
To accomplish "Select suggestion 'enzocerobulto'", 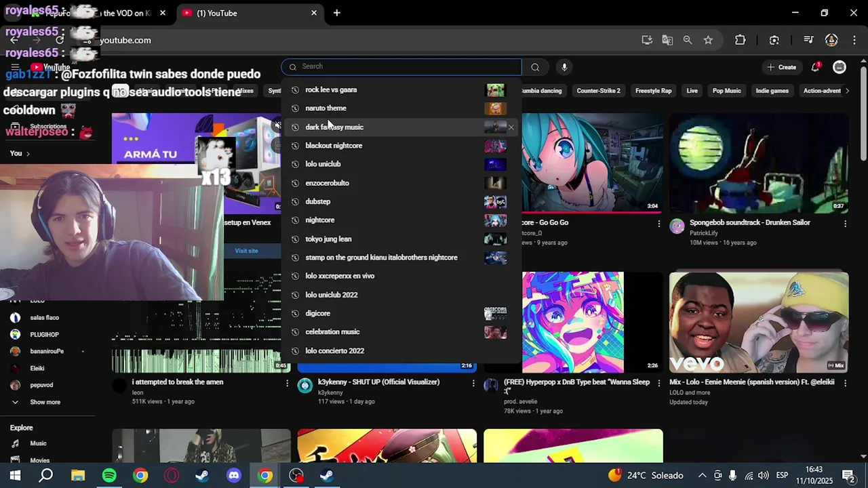I will [401, 183].
